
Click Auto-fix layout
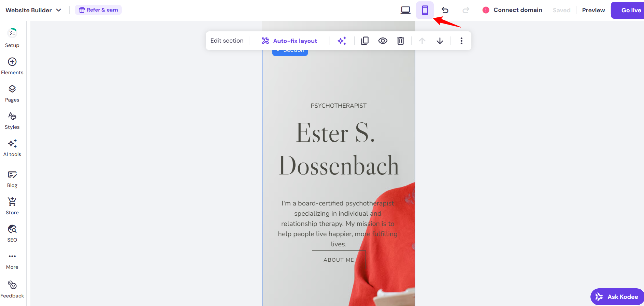[x=289, y=41]
